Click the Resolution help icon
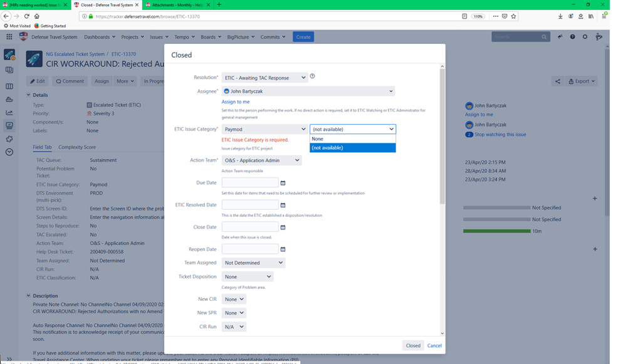 click(x=312, y=76)
